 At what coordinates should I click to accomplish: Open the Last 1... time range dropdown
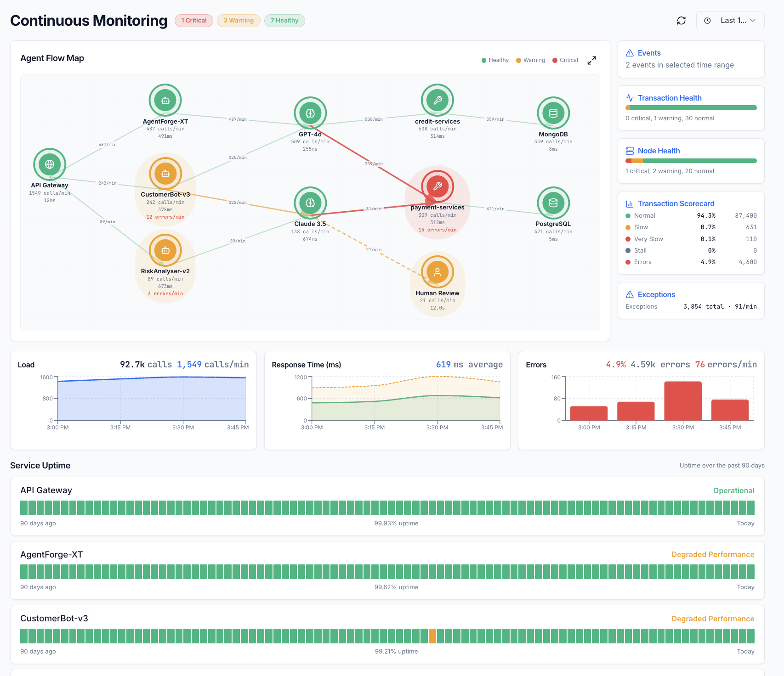730,21
